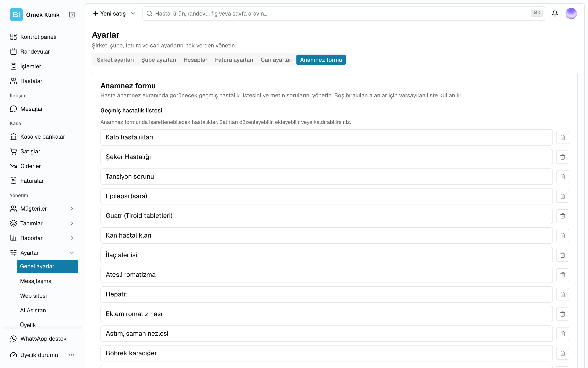Remove Hepatit using trash icon
588x368 pixels.
click(562, 294)
